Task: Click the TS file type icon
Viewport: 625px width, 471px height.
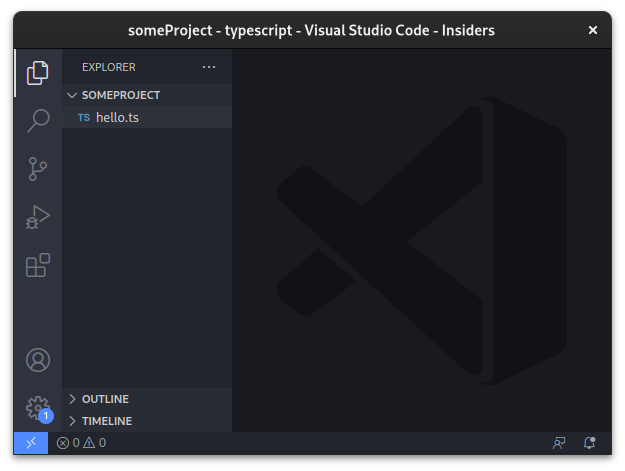Action: [x=84, y=118]
